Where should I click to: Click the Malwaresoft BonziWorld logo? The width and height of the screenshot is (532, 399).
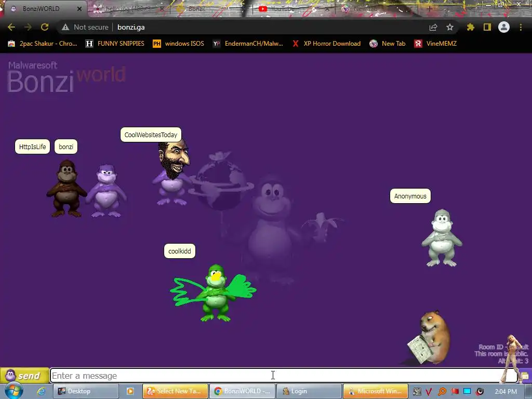click(66, 77)
